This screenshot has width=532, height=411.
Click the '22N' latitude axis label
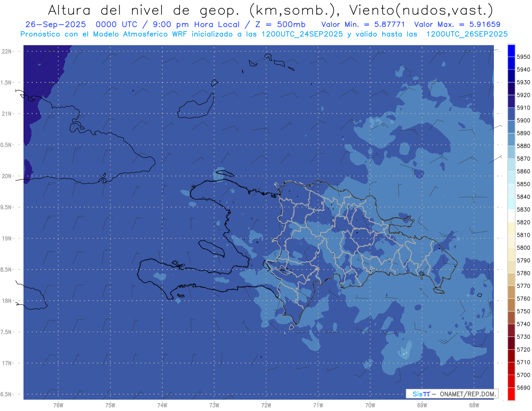tap(7, 51)
